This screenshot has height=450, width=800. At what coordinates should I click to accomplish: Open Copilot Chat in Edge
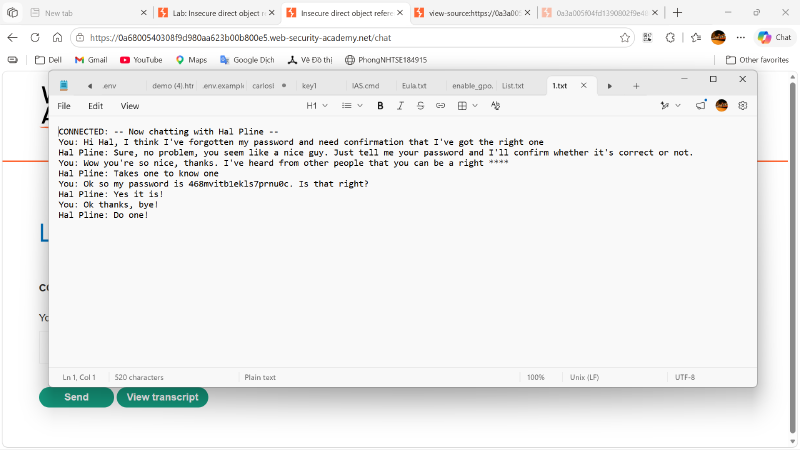[774, 37]
